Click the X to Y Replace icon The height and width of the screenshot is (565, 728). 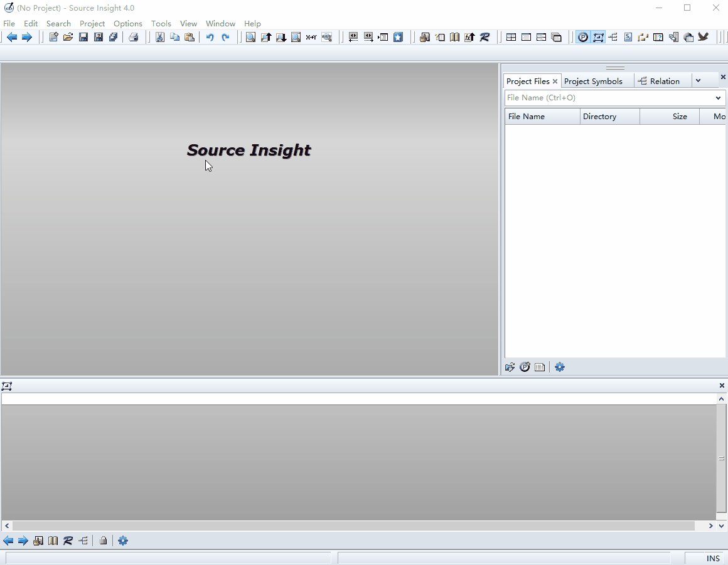[311, 37]
